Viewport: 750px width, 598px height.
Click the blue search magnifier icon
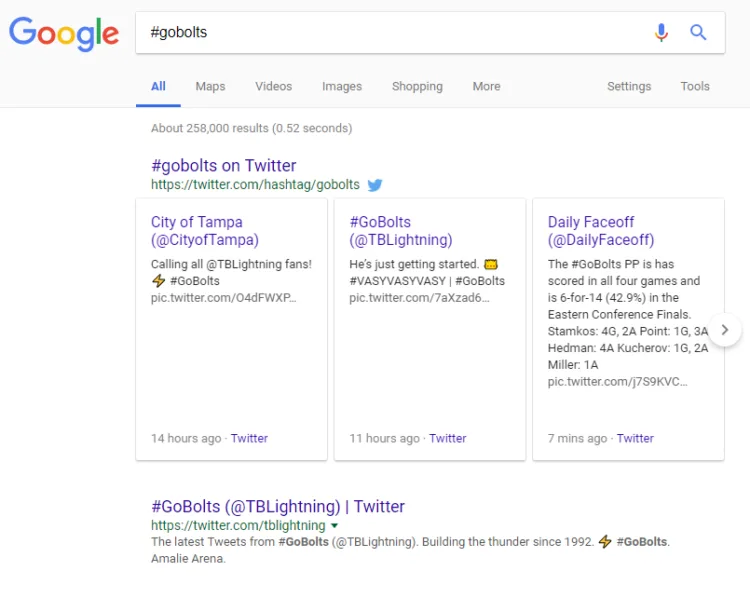coord(698,33)
